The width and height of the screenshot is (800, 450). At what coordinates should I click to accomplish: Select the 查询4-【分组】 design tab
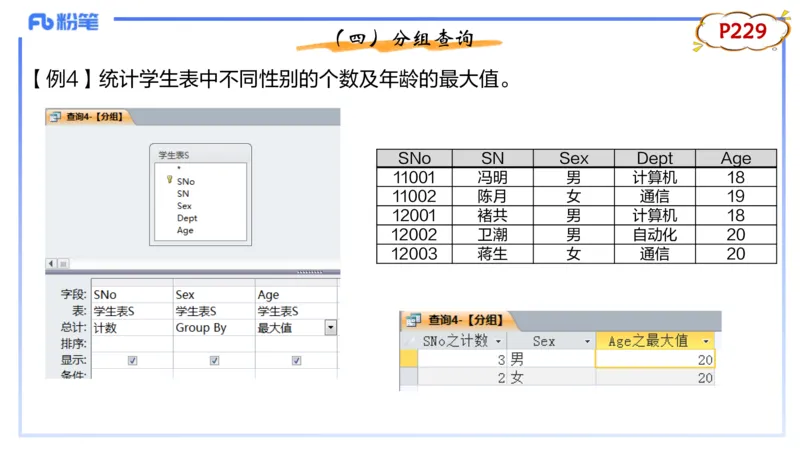[x=90, y=117]
